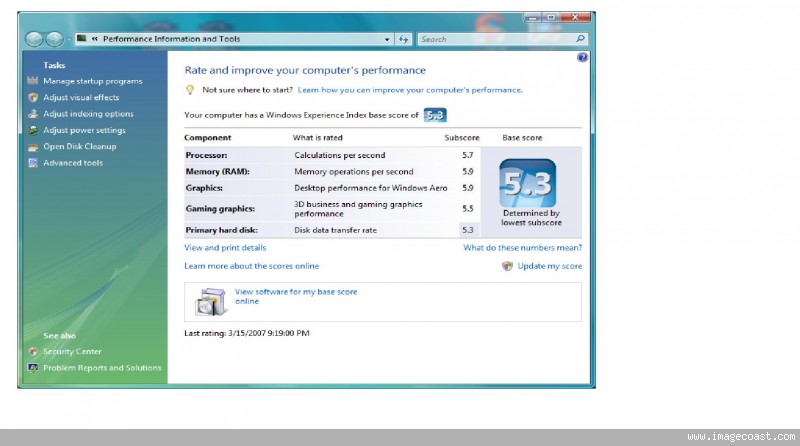Viewport: 800px width, 446px height.
Task: Click the Forward navigation arrow button
Action: coord(55,39)
